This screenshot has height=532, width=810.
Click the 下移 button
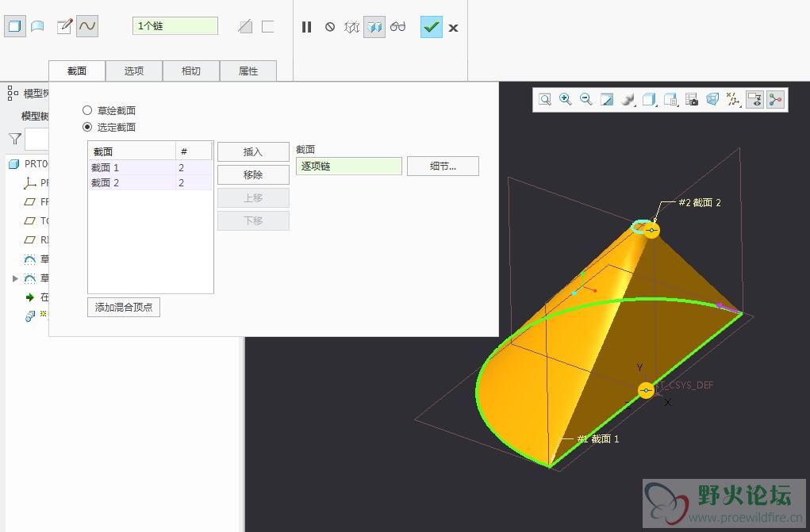pos(253,220)
